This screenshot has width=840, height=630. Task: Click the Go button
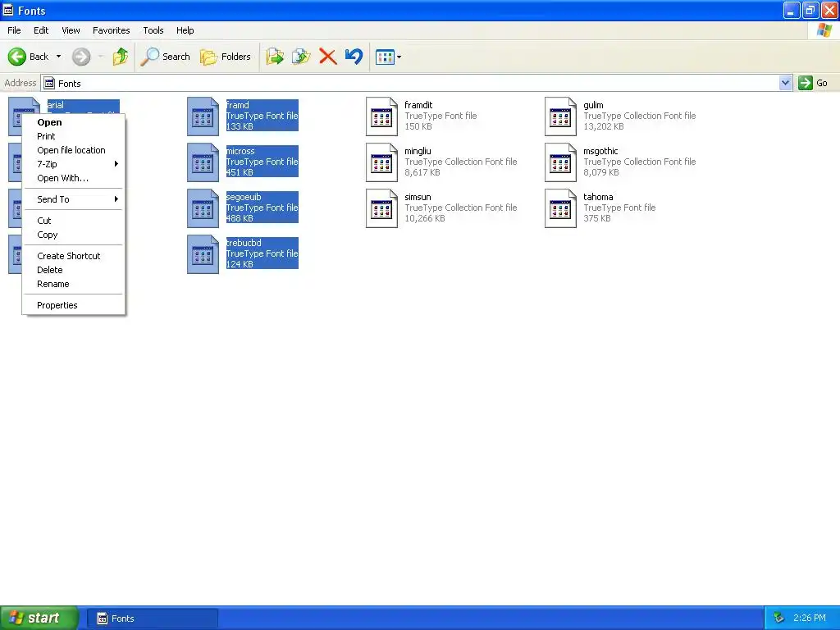(x=813, y=83)
